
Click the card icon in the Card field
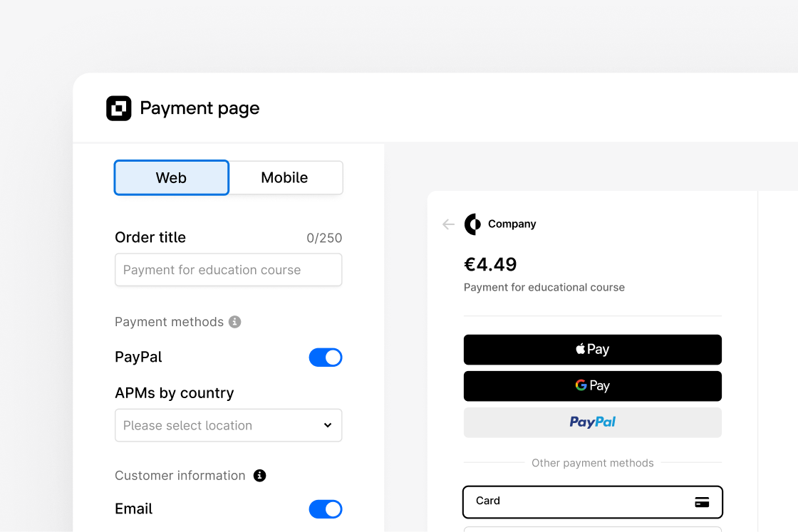tap(702, 501)
